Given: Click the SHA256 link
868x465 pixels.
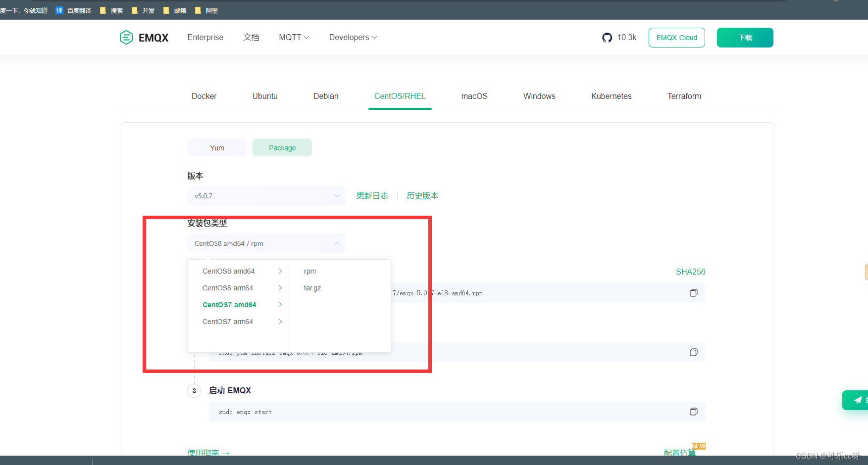Looking at the screenshot, I should tap(691, 272).
